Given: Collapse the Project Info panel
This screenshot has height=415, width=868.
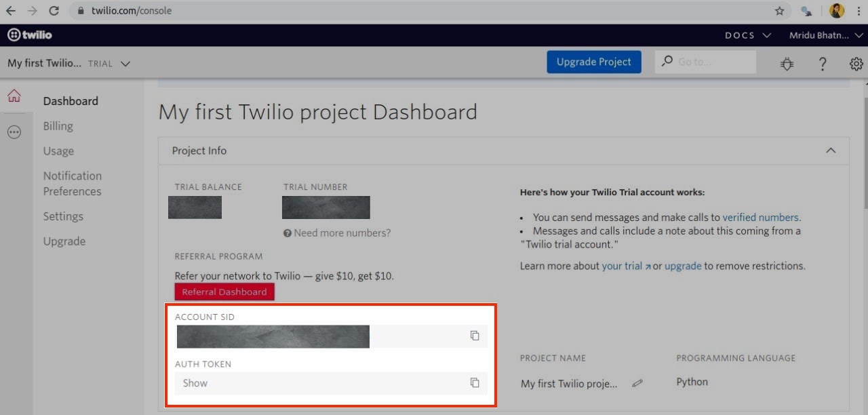Looking at the screenshot, I should (831, 151).
